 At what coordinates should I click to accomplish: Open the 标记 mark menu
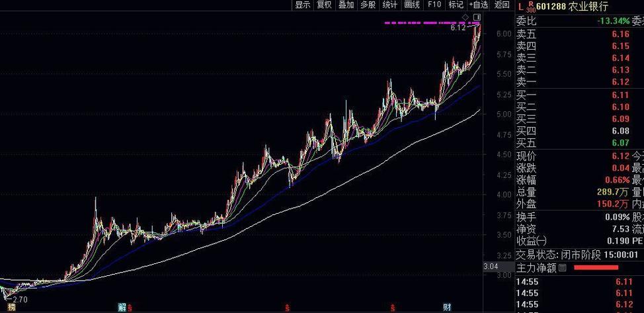pos(456,5)
